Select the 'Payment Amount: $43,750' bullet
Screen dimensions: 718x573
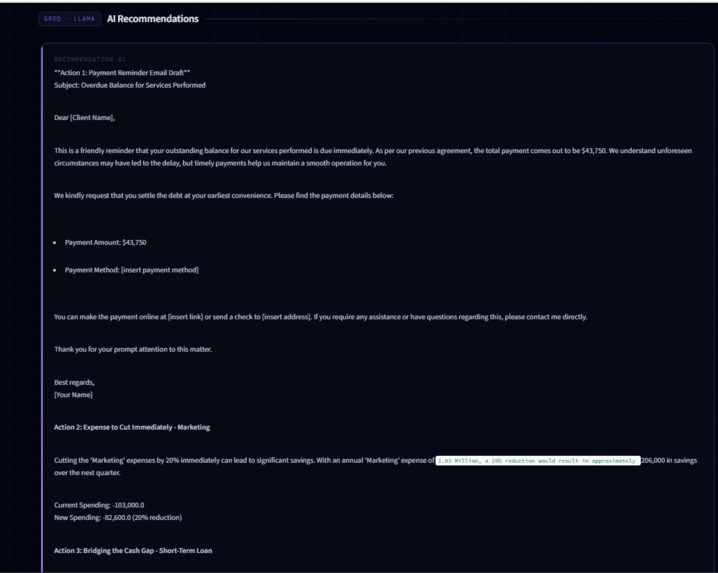106,242
